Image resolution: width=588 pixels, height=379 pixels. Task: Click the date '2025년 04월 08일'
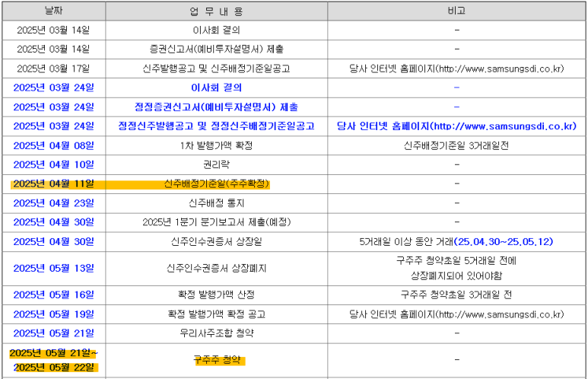point(53,145)
